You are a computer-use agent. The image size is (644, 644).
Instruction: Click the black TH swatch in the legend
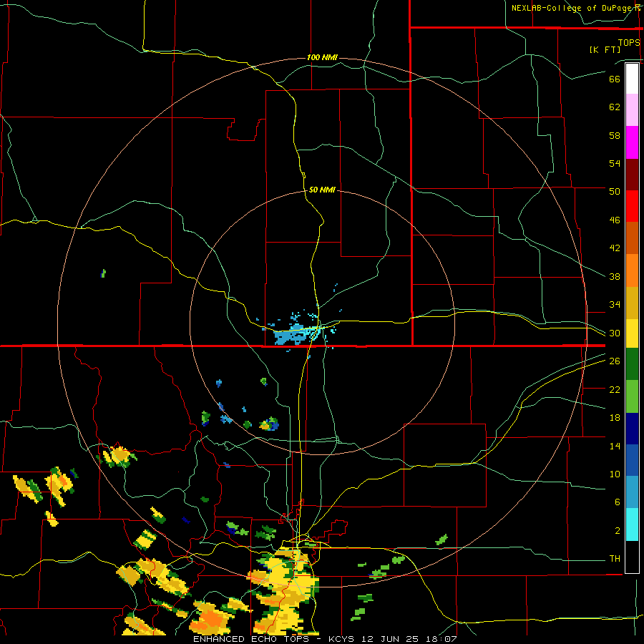pos(632,557)
